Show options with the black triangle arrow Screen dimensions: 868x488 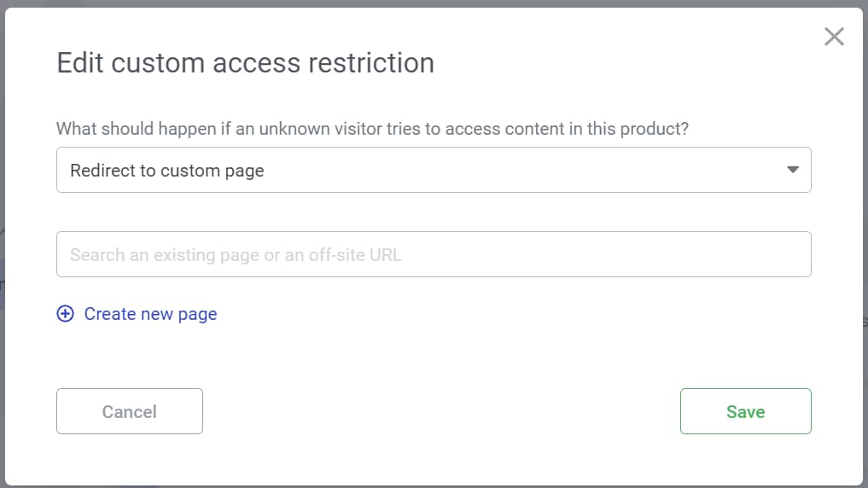pos(793,170)
